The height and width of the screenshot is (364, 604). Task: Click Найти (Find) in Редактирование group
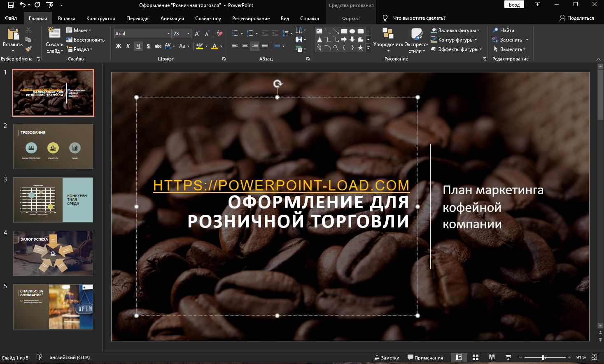pos(504,30)
